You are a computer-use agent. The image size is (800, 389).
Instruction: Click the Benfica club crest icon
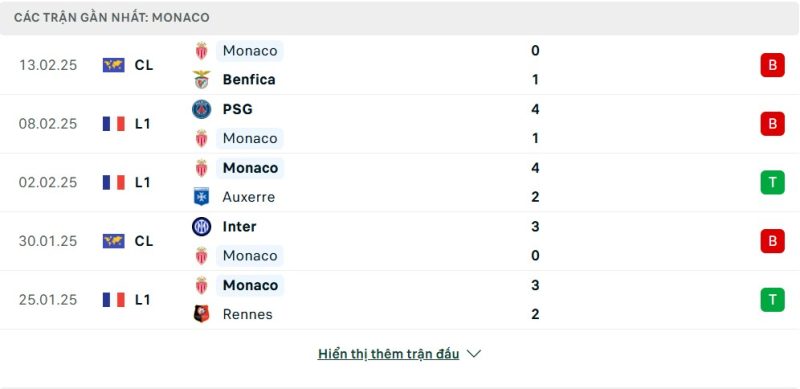[202, 80]
